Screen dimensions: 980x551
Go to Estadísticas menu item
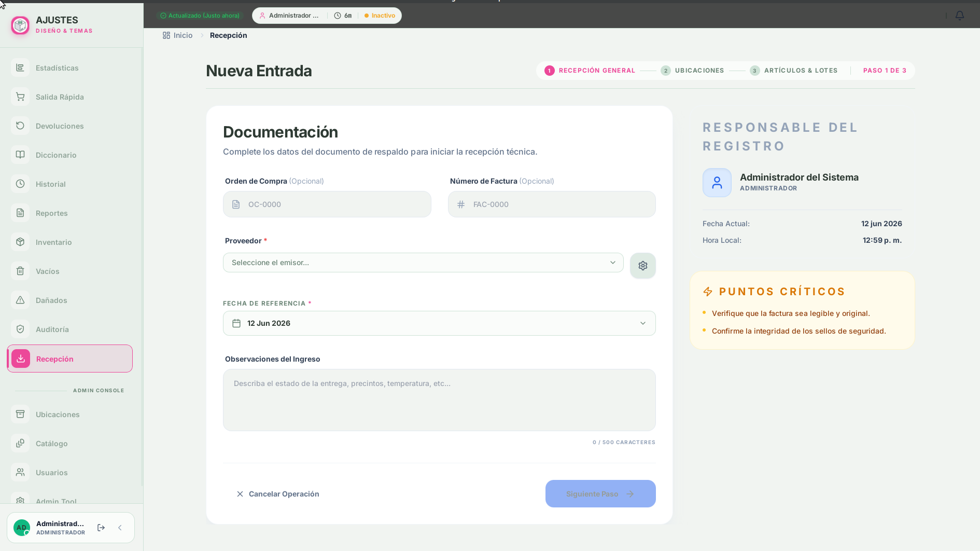(x=70, y=68)
